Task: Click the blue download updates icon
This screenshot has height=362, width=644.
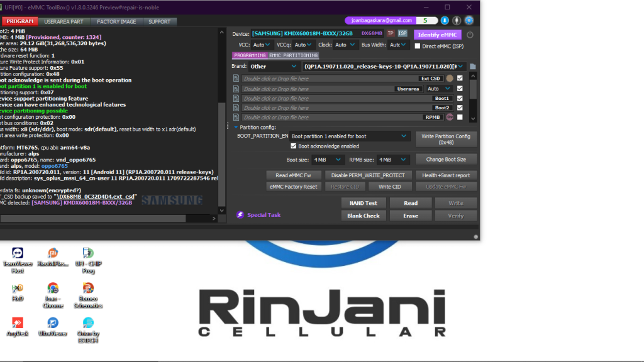Action: (x=445, y=21)
